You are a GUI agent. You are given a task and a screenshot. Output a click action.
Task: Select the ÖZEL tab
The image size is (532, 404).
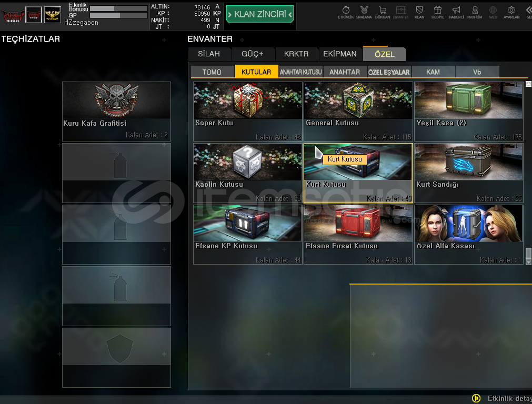tap(385, 54)
